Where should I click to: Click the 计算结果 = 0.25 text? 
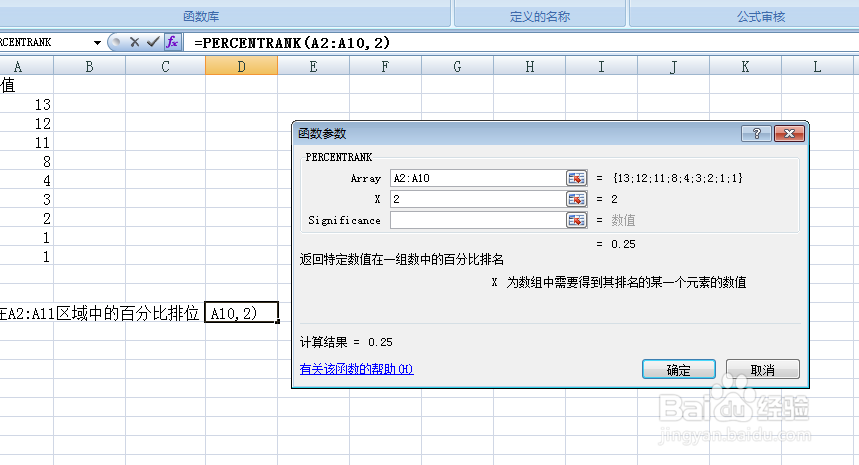346,342
